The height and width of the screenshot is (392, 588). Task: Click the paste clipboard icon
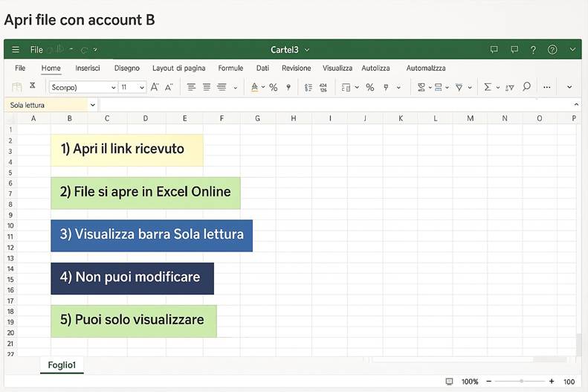pyautogui.click(x=17, y=87)
